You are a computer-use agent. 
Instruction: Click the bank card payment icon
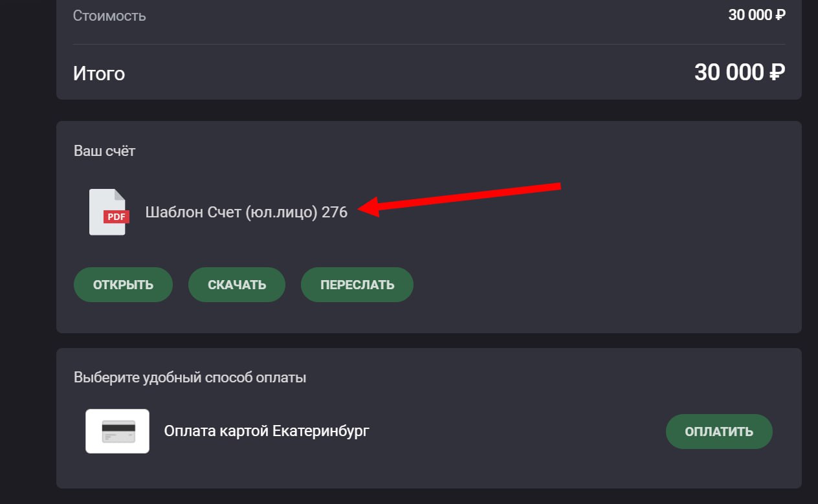[118, 431]
